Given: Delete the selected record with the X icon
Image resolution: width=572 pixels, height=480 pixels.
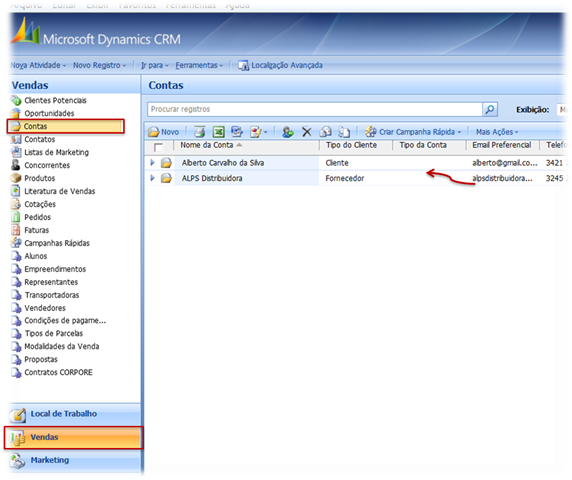Looking at the screenshot, I should [x=306, y=132].
